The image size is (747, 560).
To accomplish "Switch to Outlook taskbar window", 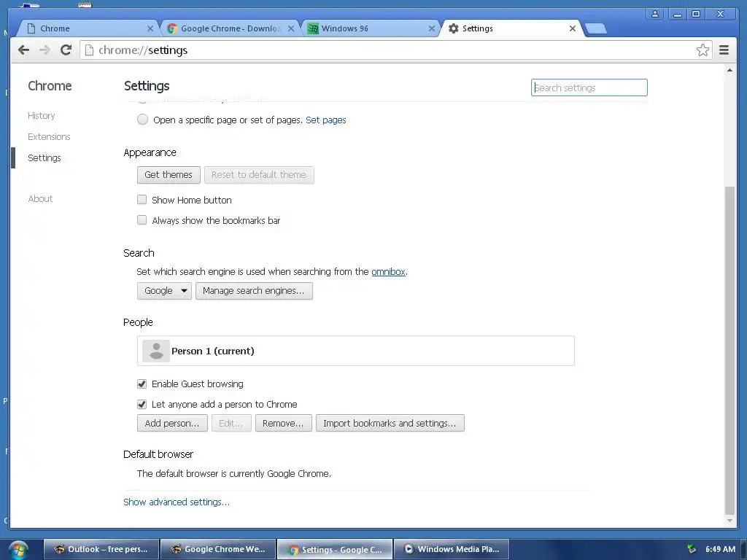I will 101,549.
